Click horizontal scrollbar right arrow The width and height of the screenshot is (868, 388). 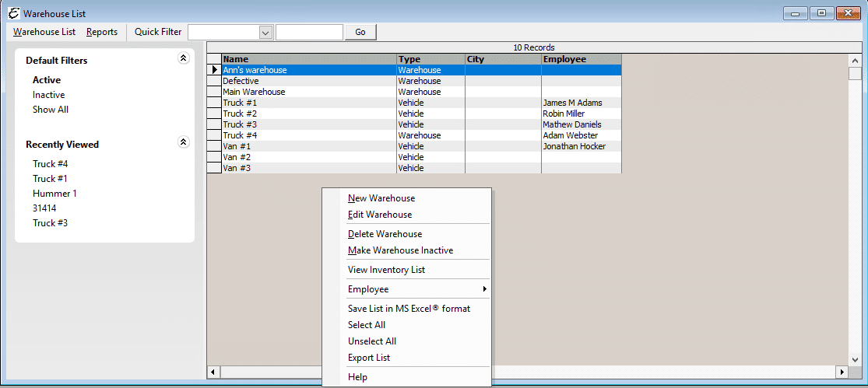click(x=842, y=372)
